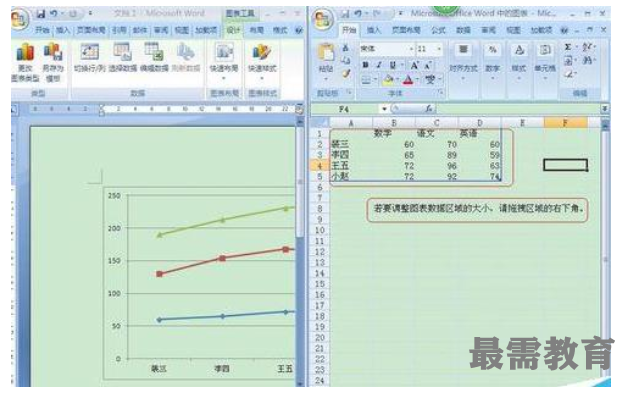Open the Word Office button menu
The height and width of the screenshot is (393, 621).
coord(19,19)
